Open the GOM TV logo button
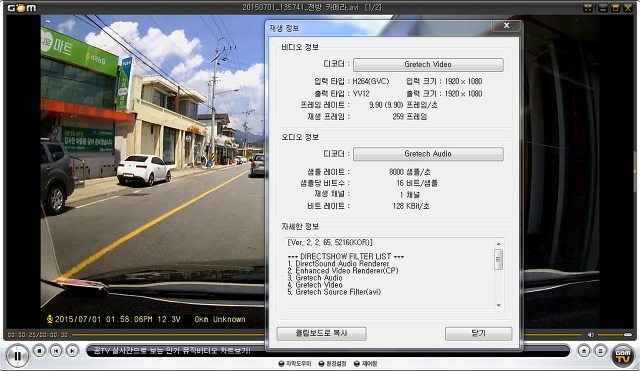640x371 pixels. coord(623,356)
